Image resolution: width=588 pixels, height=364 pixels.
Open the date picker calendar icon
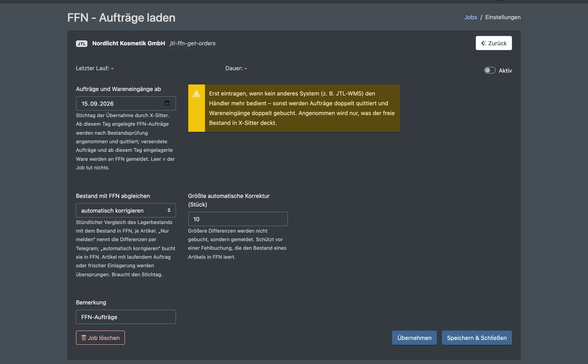[x=167, y=103]
